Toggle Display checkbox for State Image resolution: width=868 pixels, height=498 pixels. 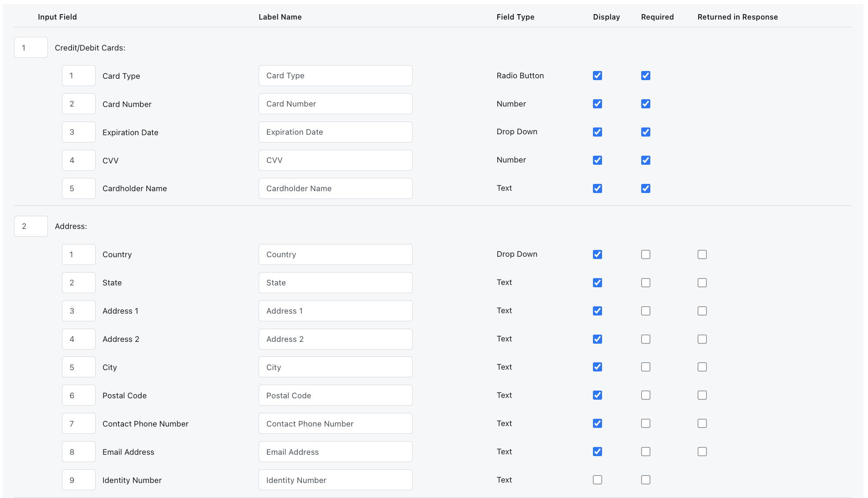click(x=597, y=283)
